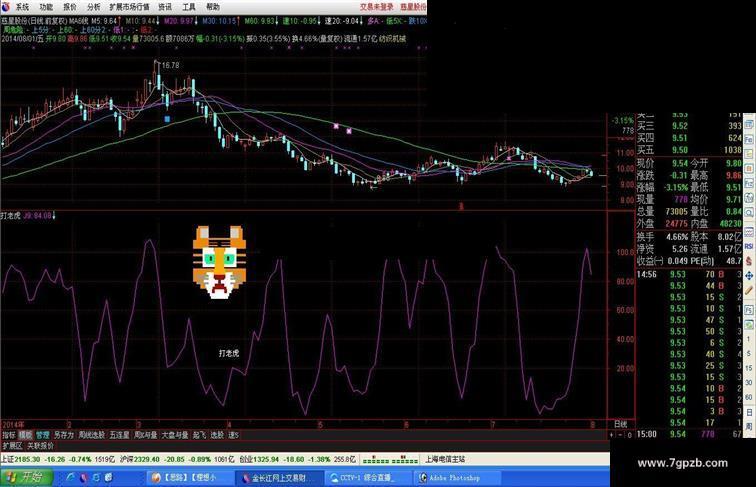756x487 pixels.
Task: Open the 【思路】 taskbar item
Action: (x=190, y=478)
